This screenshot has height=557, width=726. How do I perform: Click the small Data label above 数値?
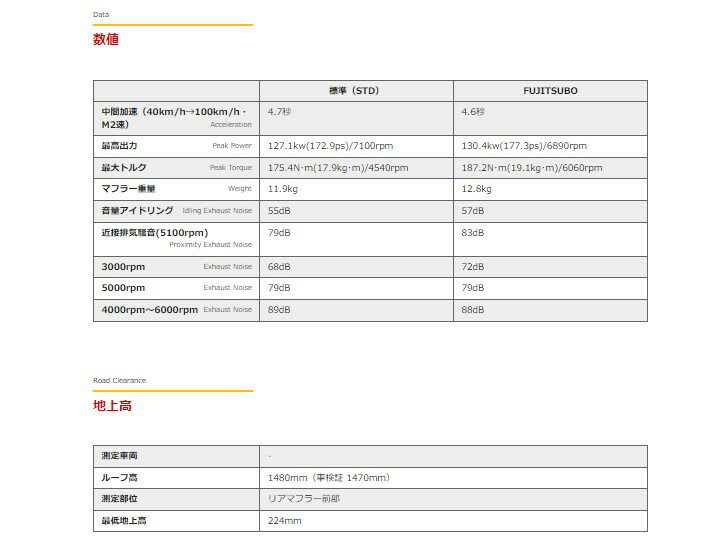coord(101,15)
